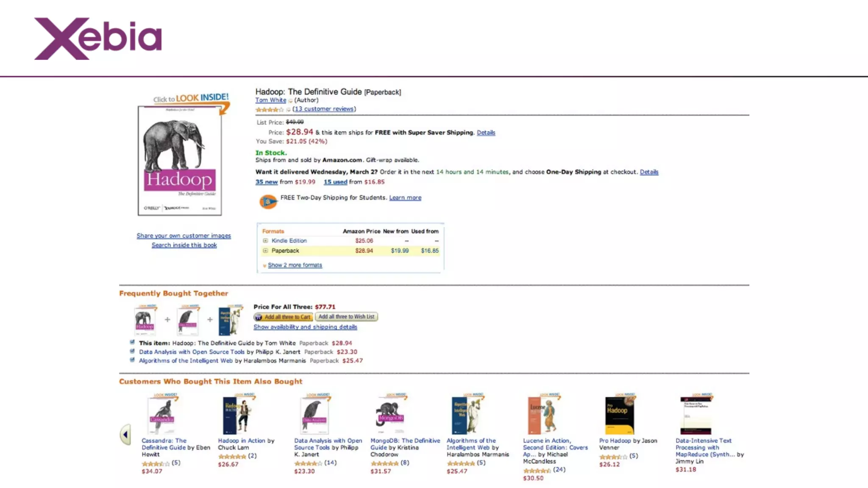Click the Look Inside arrow badge
This screenshot has width=868, height=488.
click(x=191, y=99)
